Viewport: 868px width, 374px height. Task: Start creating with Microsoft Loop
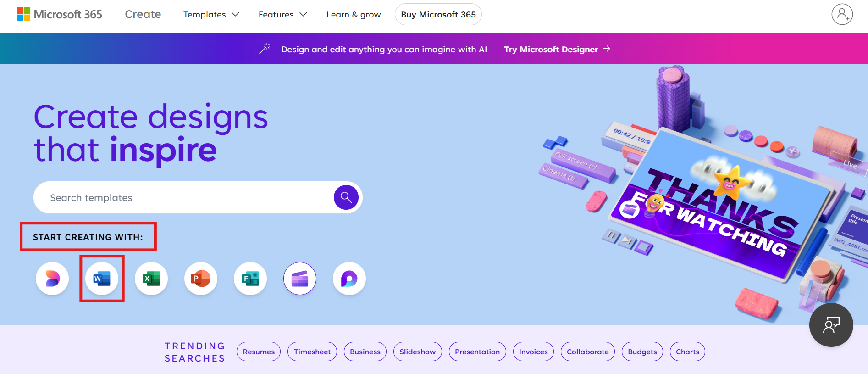(349, 279)
